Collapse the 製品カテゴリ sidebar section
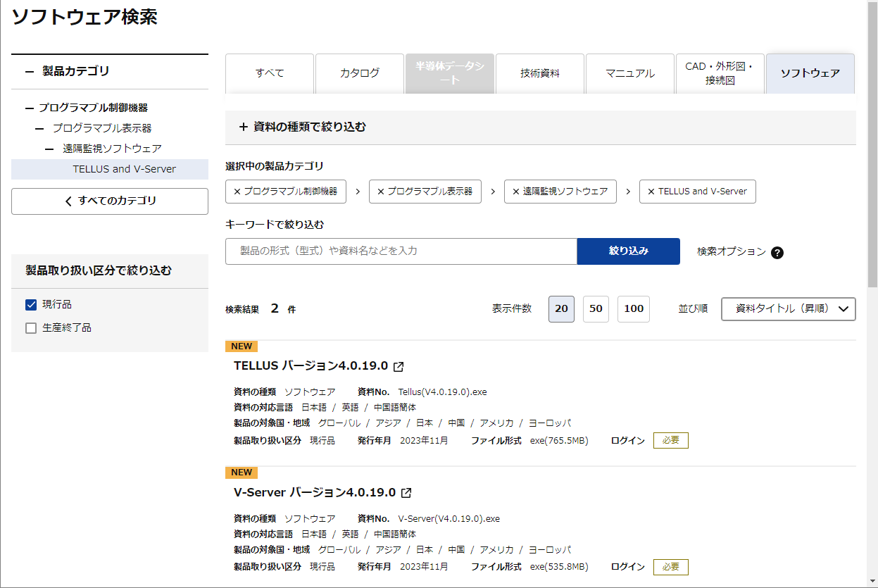Viewport: 878px width, 588px height. click(30, 71)
